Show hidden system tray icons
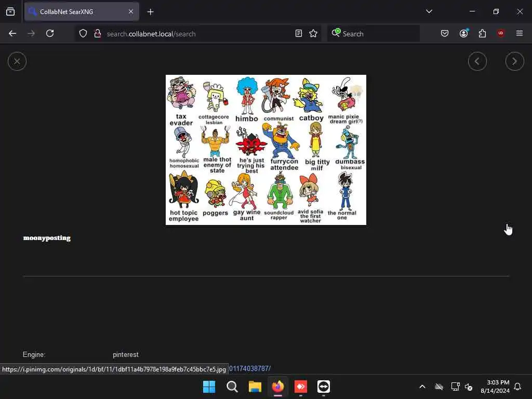Screen dimensions: 532x399 pyautogui.click(x=422, y=387)
